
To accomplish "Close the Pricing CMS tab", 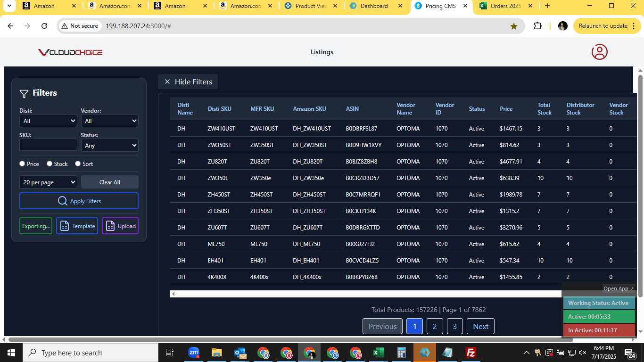I will [x=465, y=6].
